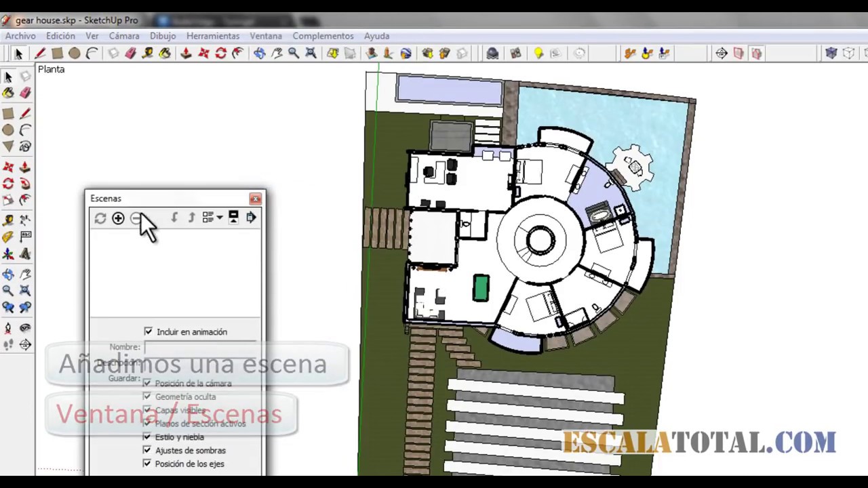The width and height of the screenshot is (868, 488).
Task: Select the Scale tool
Action: click(x=8, y=199)
